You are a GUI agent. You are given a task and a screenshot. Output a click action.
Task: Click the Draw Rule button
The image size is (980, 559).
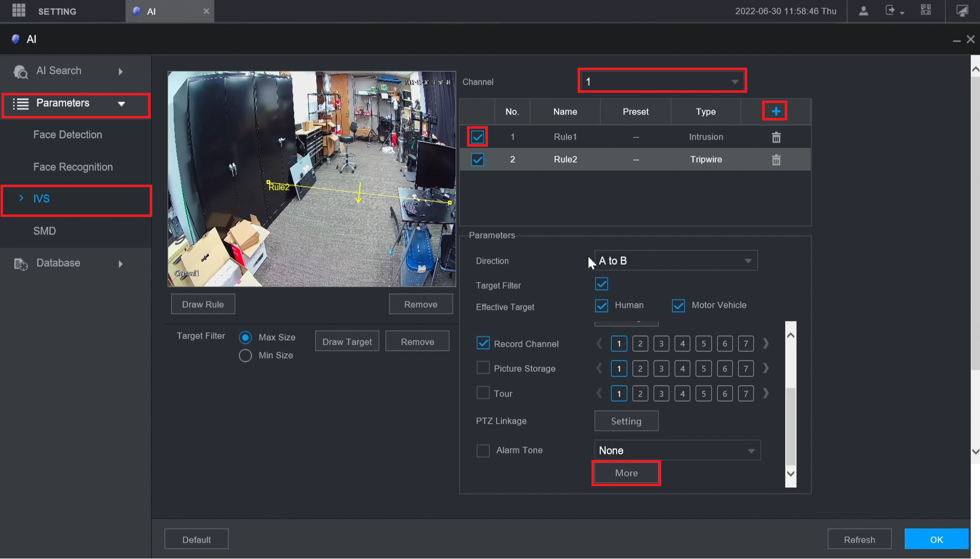click(203, 305)
